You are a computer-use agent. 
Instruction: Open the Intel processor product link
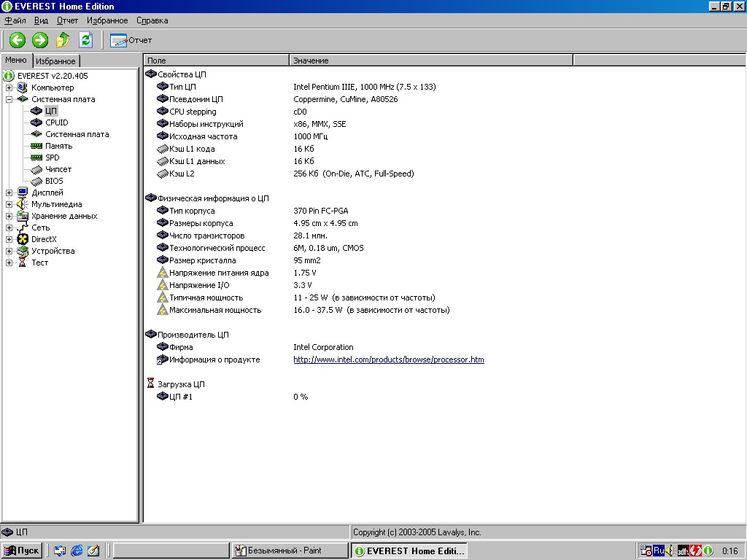[389, 359]
